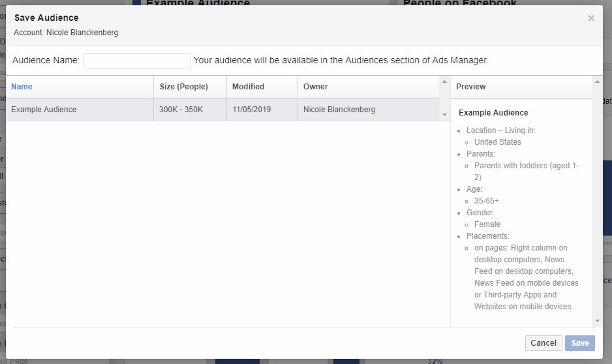The height and width of the screenshot is (364, 612).
Task: Click the Size (People) column header
Action: tap(184, 87)
